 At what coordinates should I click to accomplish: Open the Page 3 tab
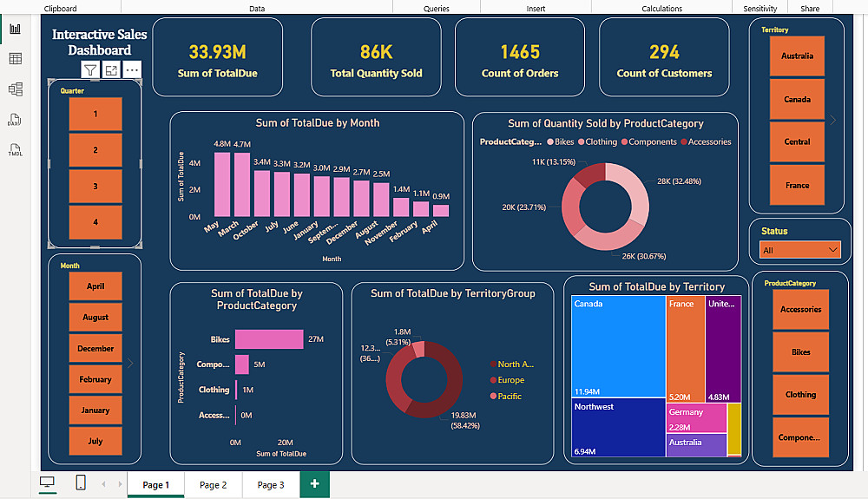271,484
